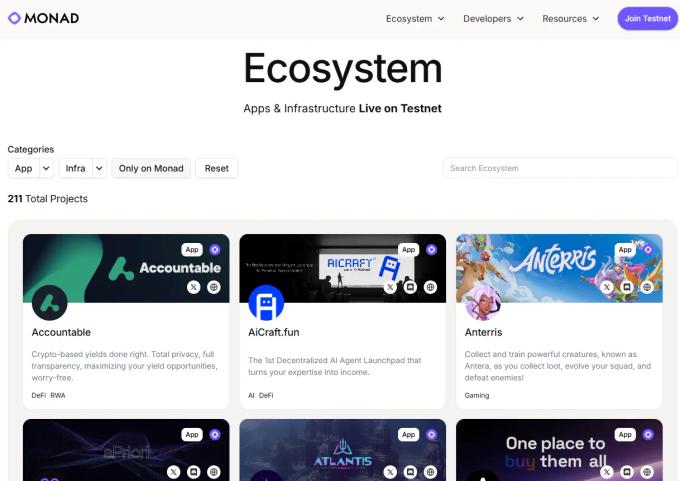The height and width of the screenshot is (481, 680).
Task: Click the Monad logo in header
Action: (x=43, y=18)
